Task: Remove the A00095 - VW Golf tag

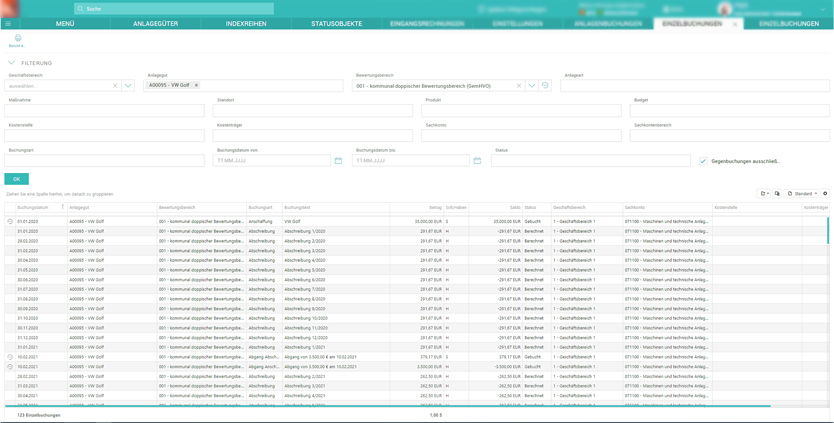Action: (196, 85)
